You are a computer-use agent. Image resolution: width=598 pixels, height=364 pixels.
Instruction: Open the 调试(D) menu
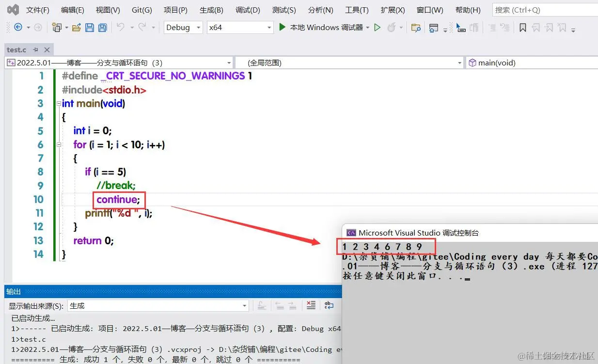pyautogui.click(x=248, y=10)
